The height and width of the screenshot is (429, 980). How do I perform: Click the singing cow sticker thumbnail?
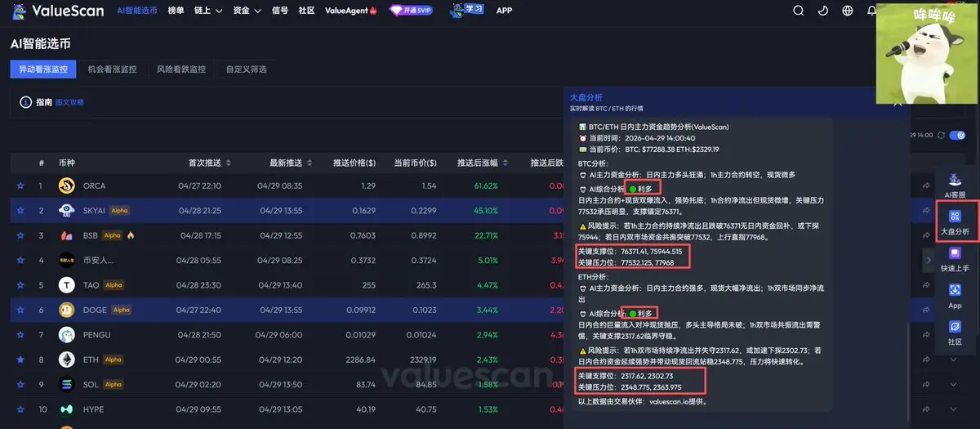point(927,53)
